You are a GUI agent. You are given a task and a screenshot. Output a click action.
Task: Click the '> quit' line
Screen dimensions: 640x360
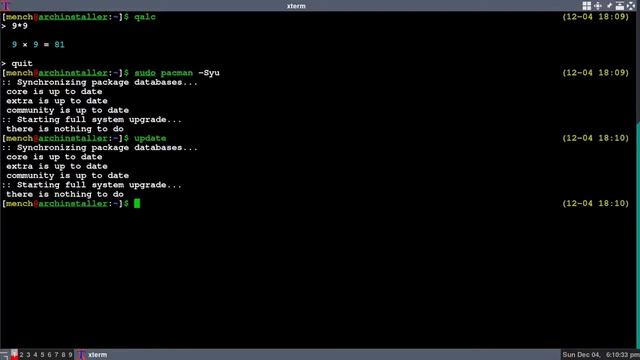coord(17,63)
